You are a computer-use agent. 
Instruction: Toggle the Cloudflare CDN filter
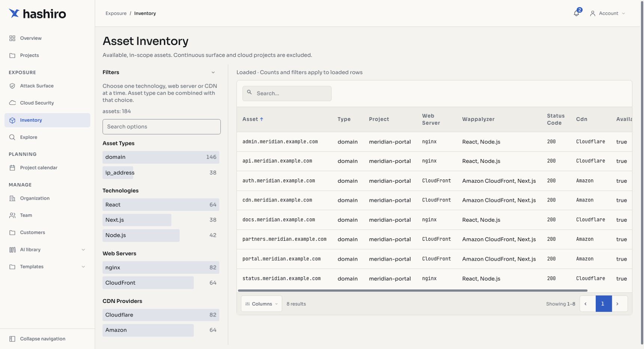(161, 315)
